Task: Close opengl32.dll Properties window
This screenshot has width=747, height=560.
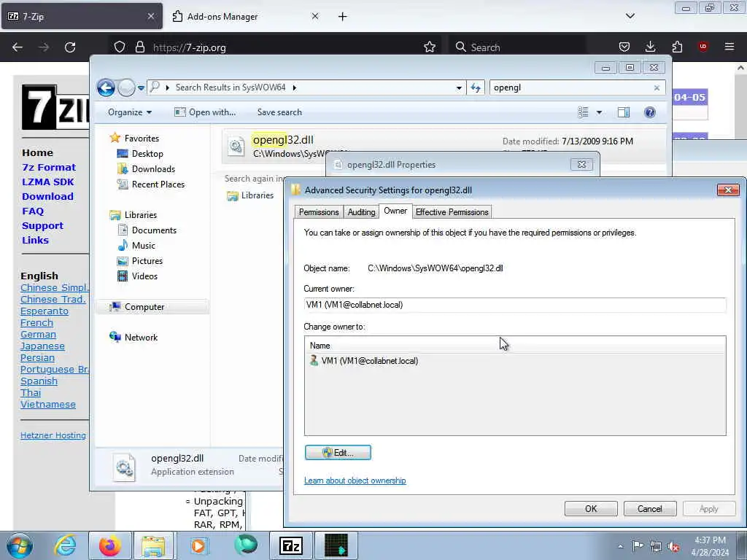Action: click(581, 165)
